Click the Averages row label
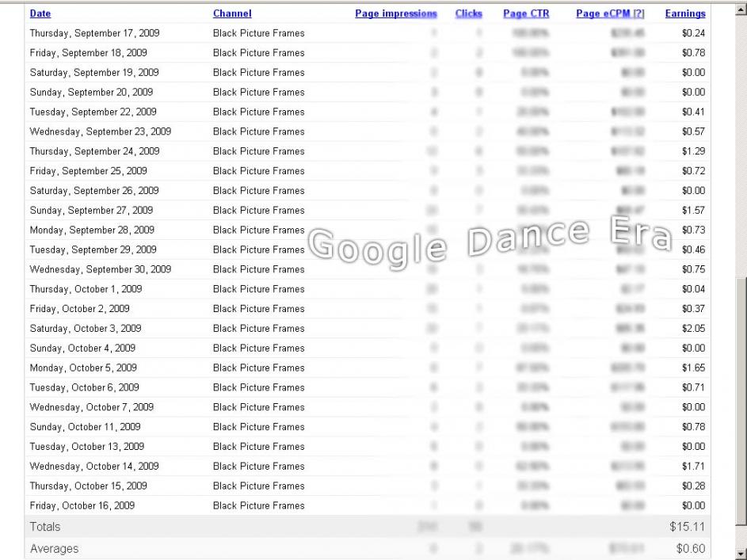Image resolution: width=747 pixels, height=560 pixels. pos(55,549)
